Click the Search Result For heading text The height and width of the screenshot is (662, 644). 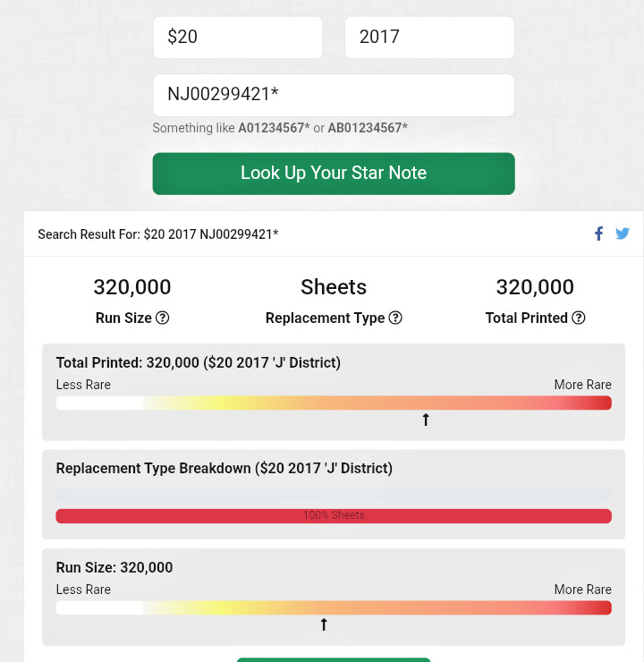(x=157, y=234)
